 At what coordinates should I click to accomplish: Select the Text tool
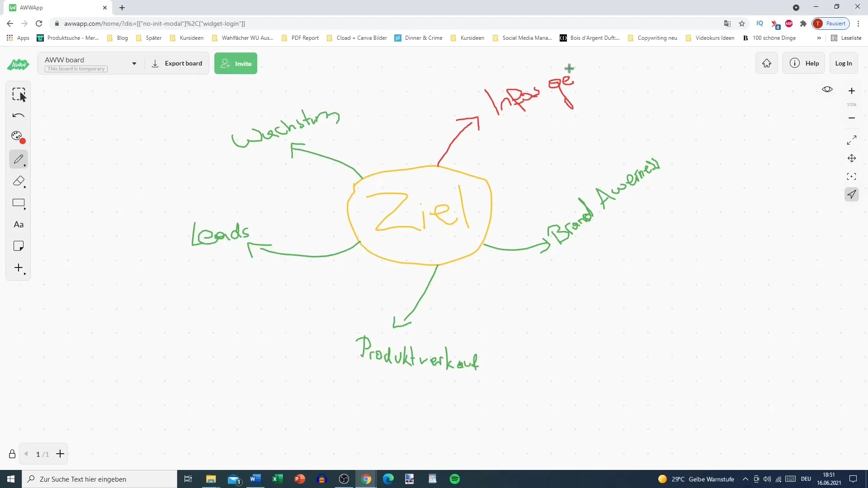[x=19, y=224]
